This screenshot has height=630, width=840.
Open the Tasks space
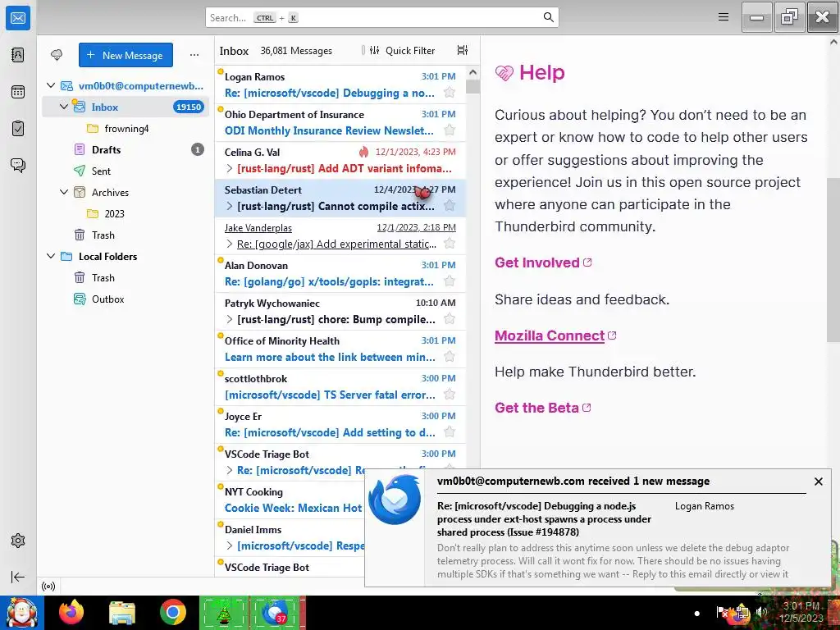(x=18, y=129)
